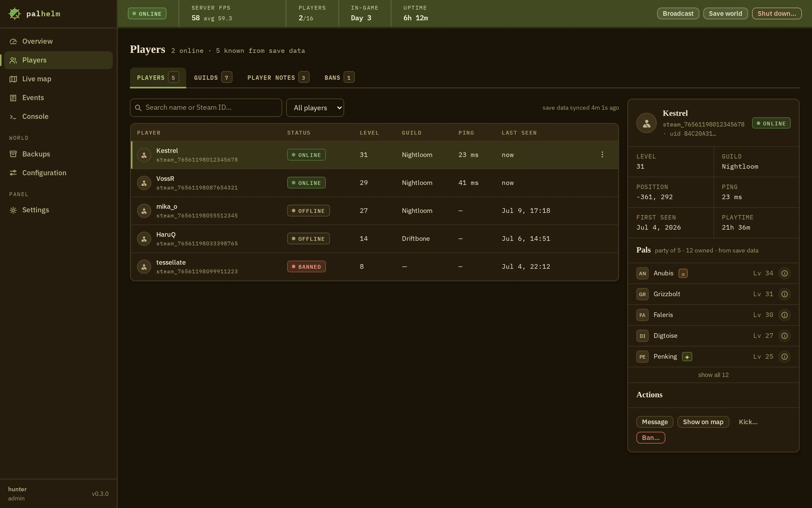The height and width of the screenshot is (508, 812).
Task: Open the Live map page
Action: (x=58, y=79)
